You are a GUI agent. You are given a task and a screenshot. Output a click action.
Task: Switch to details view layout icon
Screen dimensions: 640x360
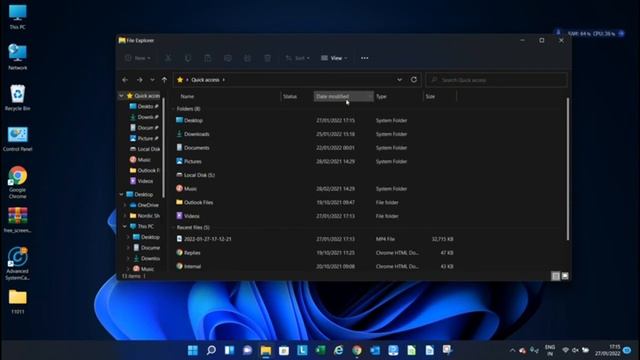pos(556,276)
